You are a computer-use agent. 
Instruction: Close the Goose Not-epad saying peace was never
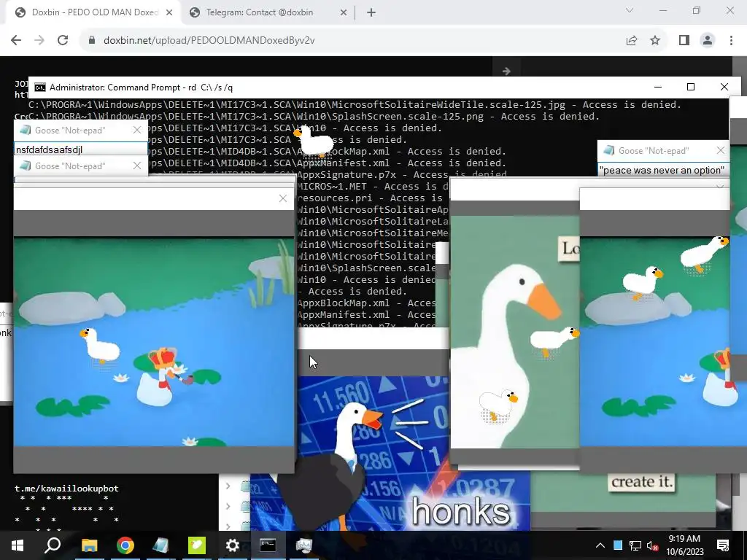tap(720, 150)
